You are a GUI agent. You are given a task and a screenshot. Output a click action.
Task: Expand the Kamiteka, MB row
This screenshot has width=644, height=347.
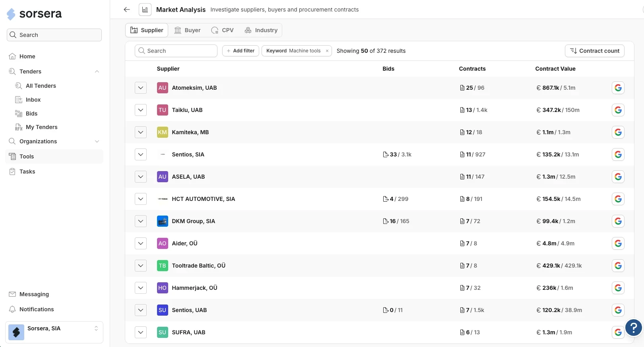pos(141,132)
